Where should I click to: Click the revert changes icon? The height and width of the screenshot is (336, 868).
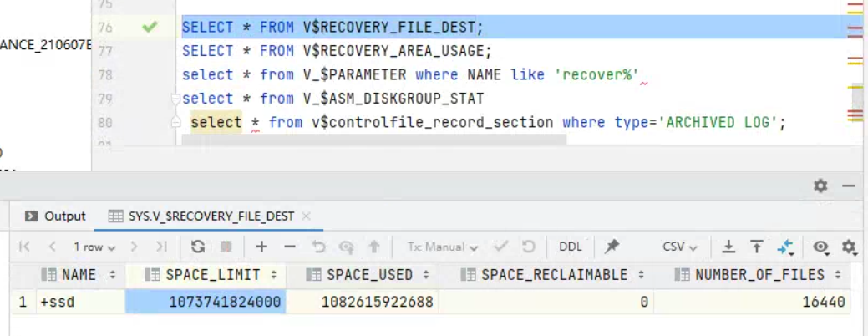point(318,247)
